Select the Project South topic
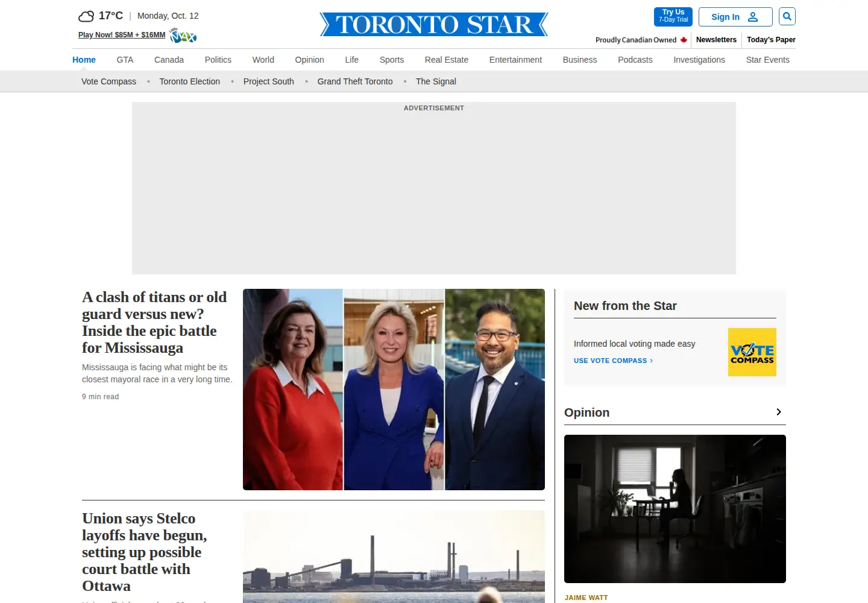The width and height of the screenshot is (868, 603). (269, 81)
